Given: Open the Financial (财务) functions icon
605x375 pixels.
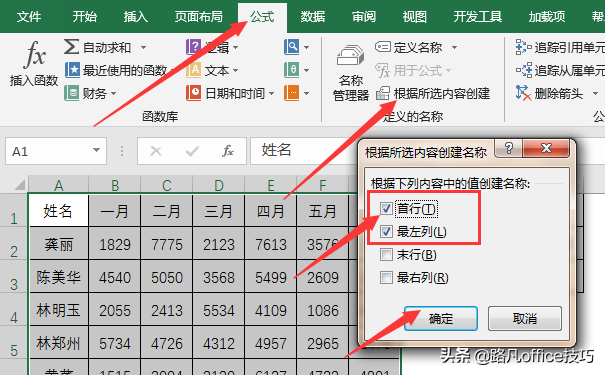Looking at the screenshot, I should pos(72,93).
